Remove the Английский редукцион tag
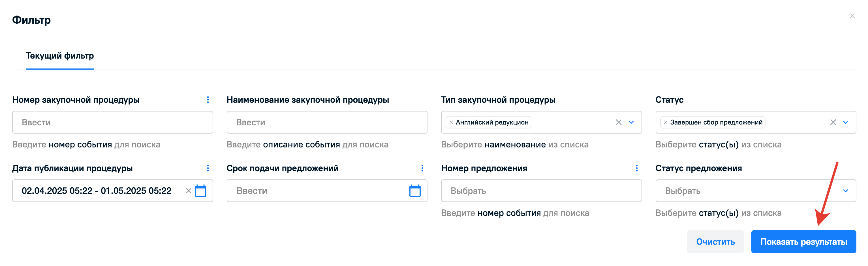This screenshot has width=868, height=266. (451, 122)
